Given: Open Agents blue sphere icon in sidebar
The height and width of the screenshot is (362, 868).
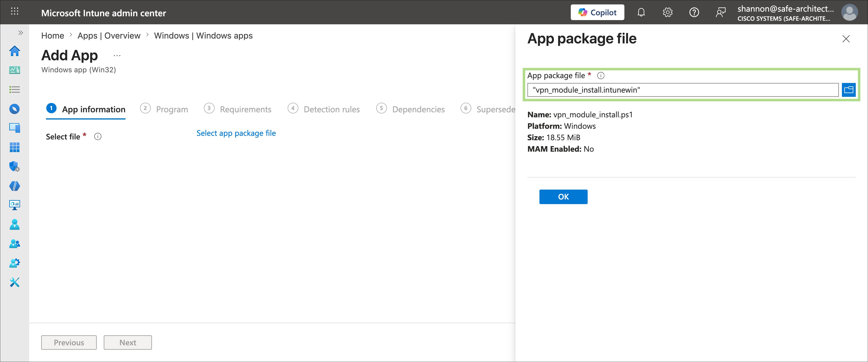Looking at the screenshot, I should point(14,186).
